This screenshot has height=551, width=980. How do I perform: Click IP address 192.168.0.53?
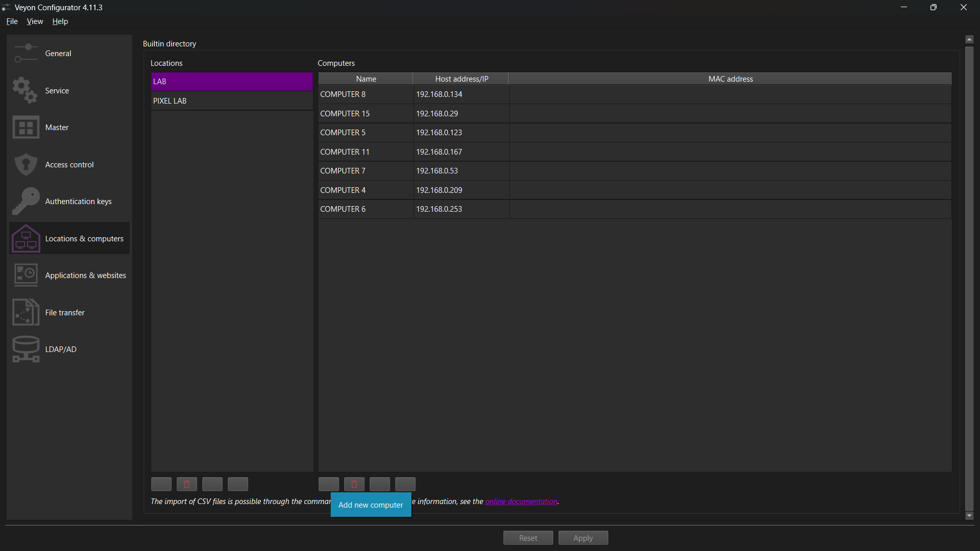pyautogui.click(x=461, y=171)
